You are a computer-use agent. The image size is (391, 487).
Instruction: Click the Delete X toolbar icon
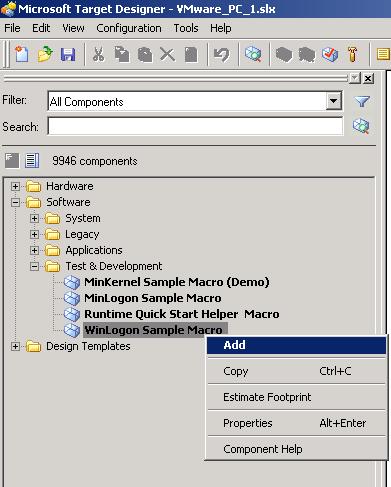coord(167,54)
